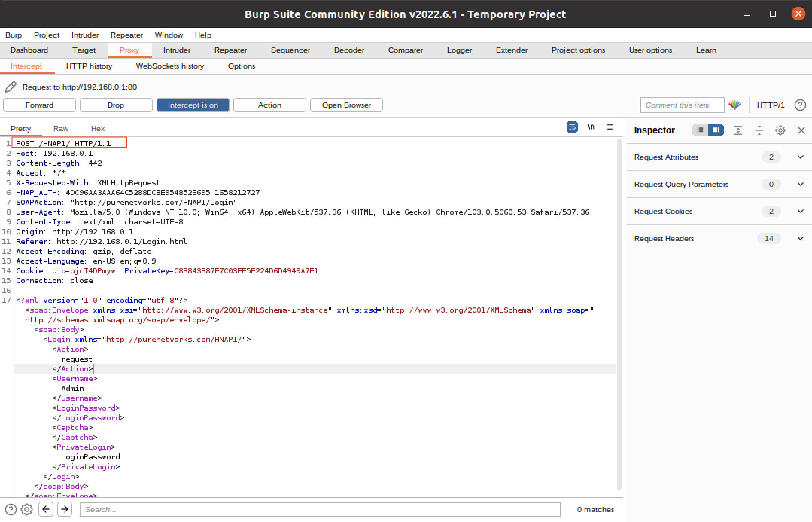This screenshot has height=522, width=812.
Task: Open the Comparer tab
Action: click(406, 50)
